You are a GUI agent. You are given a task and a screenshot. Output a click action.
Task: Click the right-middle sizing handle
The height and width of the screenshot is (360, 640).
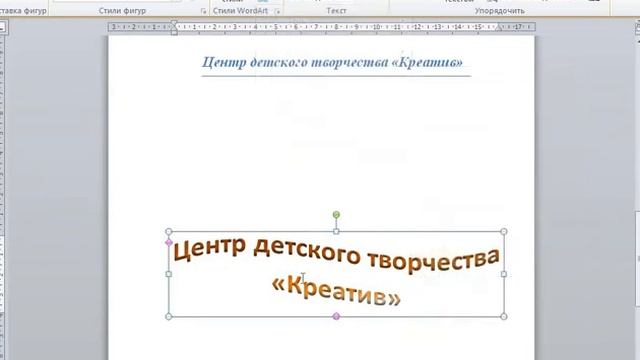pos(504,274)
